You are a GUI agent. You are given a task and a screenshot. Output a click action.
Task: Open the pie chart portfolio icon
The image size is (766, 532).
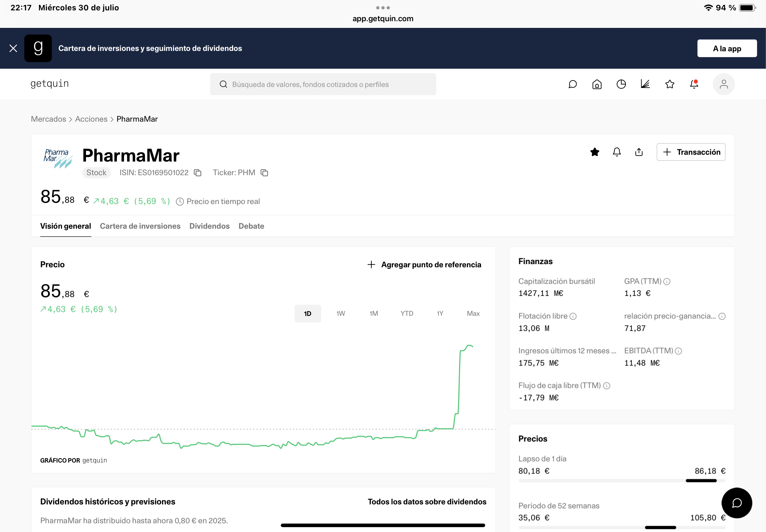[x=621, y=84]
